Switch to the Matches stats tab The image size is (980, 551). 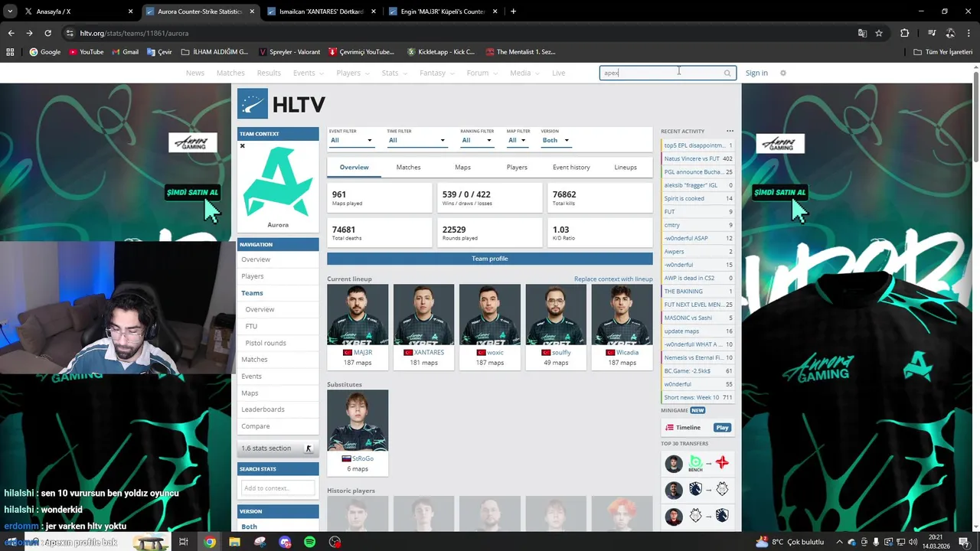pyautogui.click(x=408, y=167)
